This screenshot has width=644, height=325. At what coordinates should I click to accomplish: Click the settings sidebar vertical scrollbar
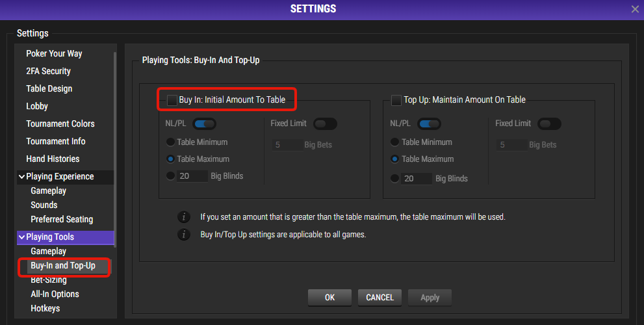pyautogui.click(x=115, y=150)
